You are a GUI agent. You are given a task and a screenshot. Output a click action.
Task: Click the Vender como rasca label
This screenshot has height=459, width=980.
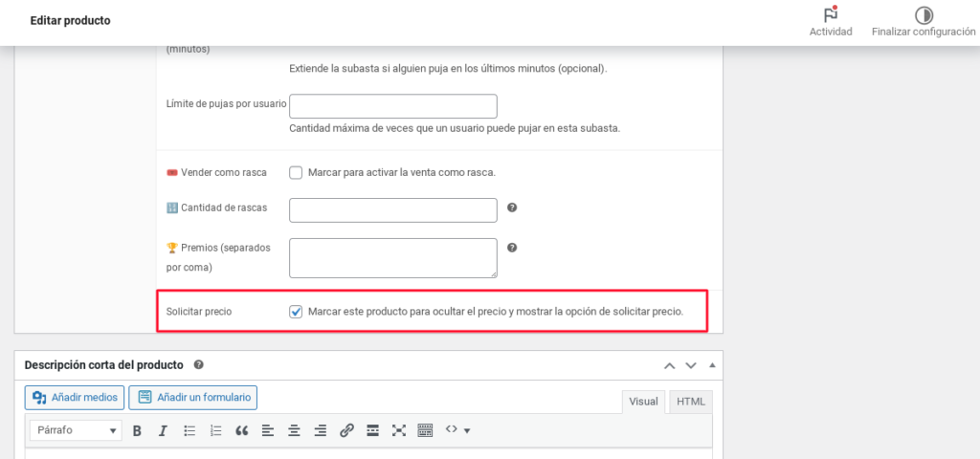click(x=216, y=173)
